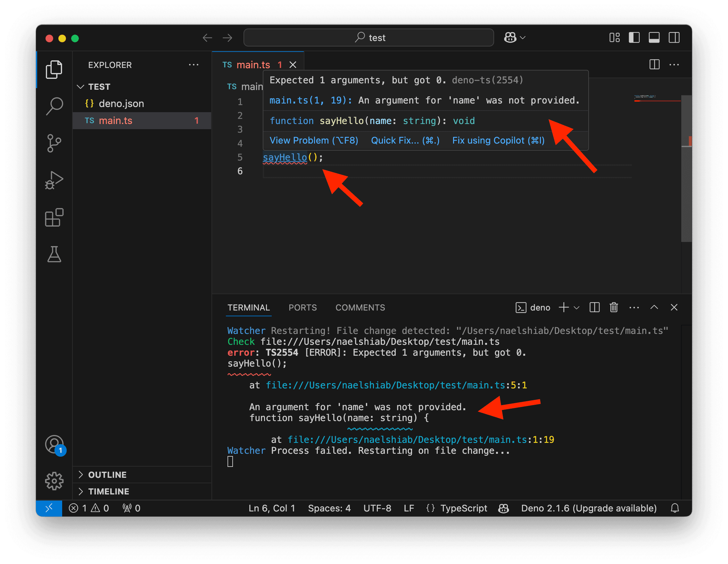Toggle the secondary side bar

[x=674, y=37]
